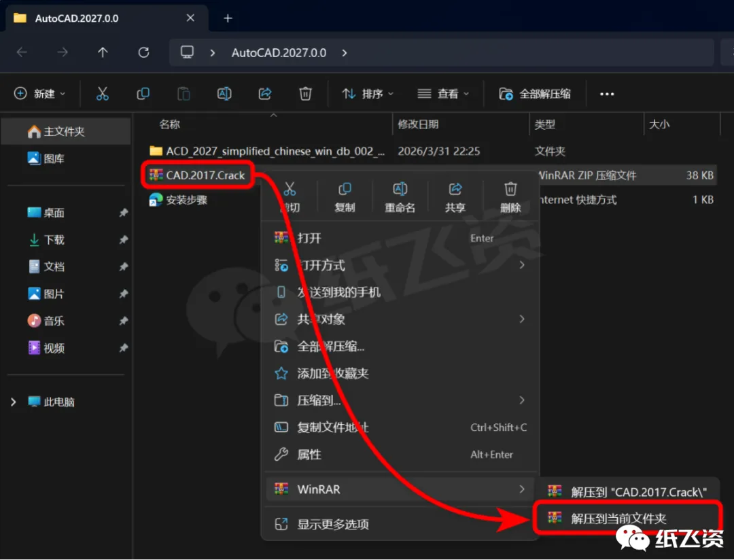Select 全部解压缩 in context menu
This screenshot has height=560, width=734.
(x=401, y=347)
